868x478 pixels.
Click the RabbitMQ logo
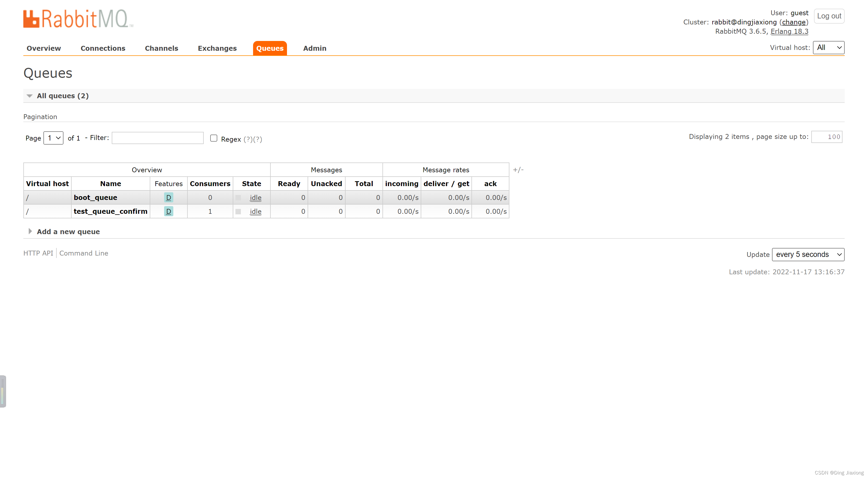point(78,18)
